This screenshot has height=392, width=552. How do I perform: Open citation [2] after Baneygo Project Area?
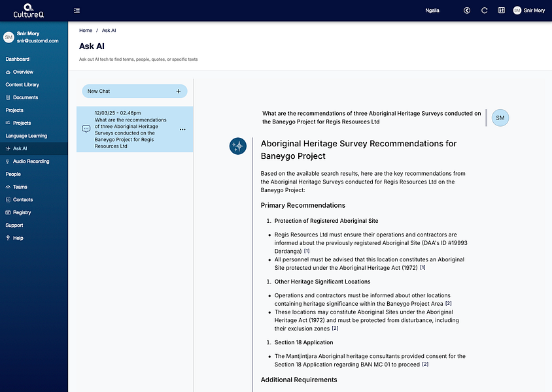pyautogui.click(x=448, y=303)
